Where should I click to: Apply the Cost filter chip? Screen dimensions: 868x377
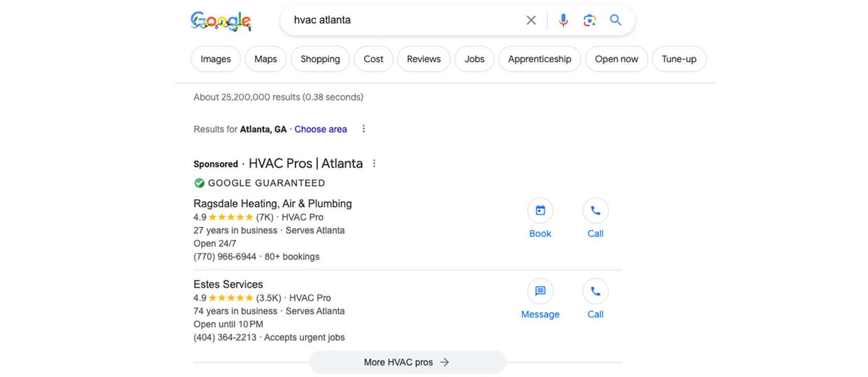pos(373,58)
